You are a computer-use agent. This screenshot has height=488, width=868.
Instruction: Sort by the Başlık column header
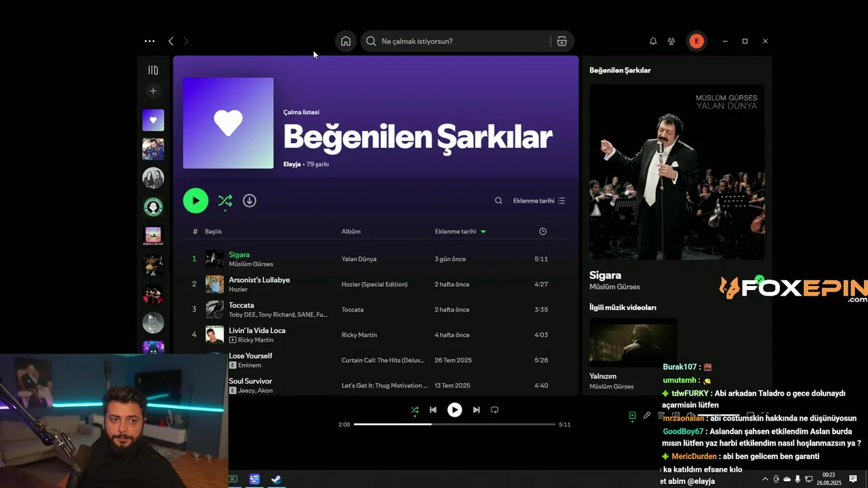[213, 231]
